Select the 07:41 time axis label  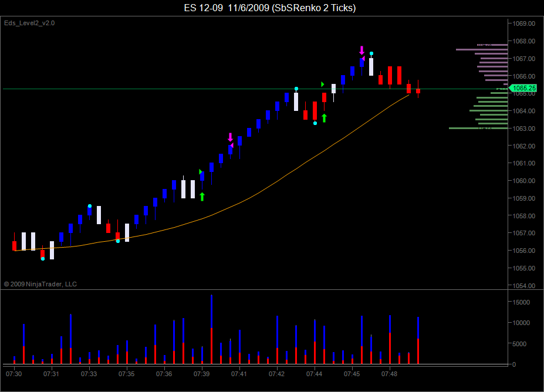click(239, 374)
